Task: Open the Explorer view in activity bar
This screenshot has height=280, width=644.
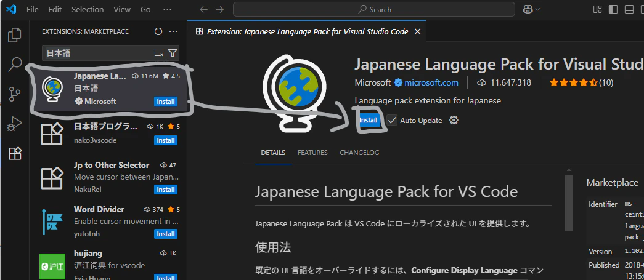Action: tap(15, 35)
